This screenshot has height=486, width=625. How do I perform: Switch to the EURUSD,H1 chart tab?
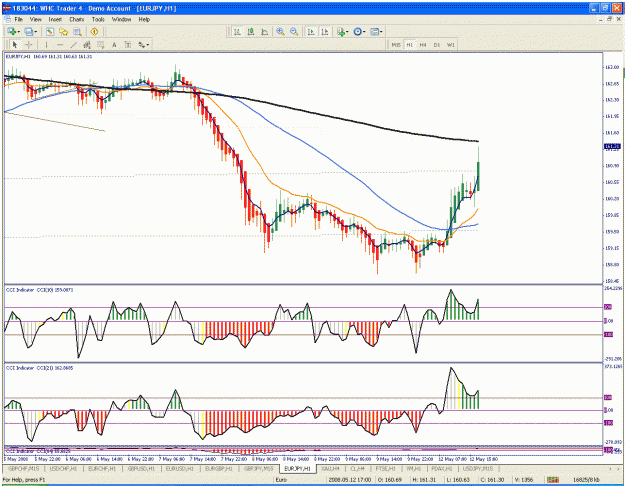coord(179,468)
